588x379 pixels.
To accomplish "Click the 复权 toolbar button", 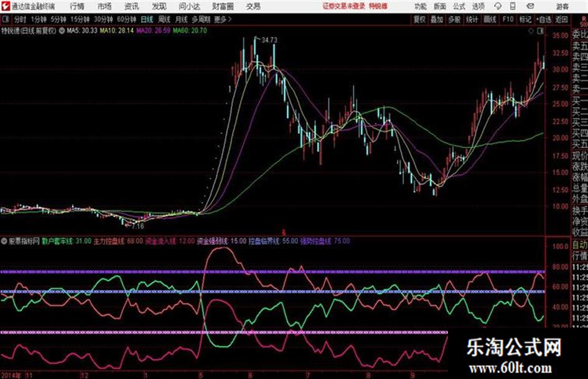I will 419,19.
